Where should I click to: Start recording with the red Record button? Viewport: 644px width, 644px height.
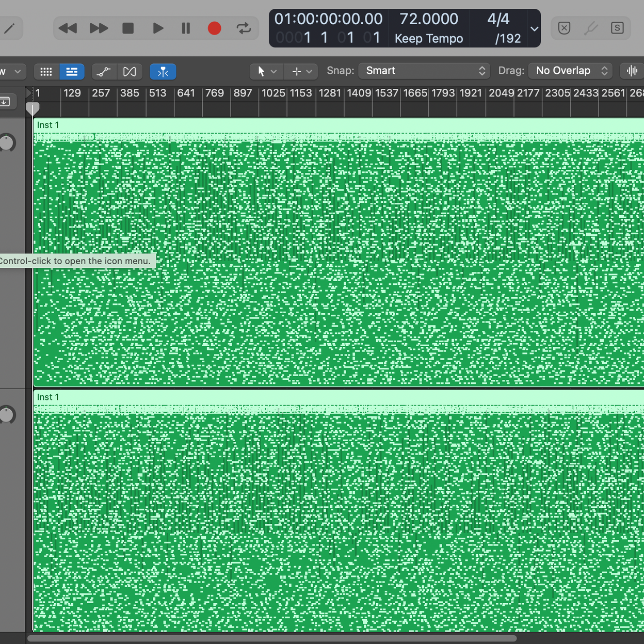click(x=214, y=28)
